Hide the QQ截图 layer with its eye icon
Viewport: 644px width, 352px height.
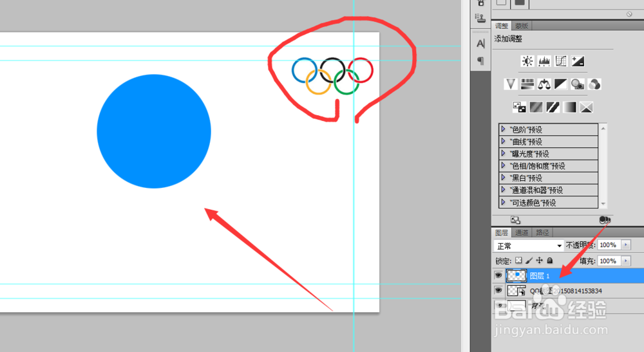(498, 290)
